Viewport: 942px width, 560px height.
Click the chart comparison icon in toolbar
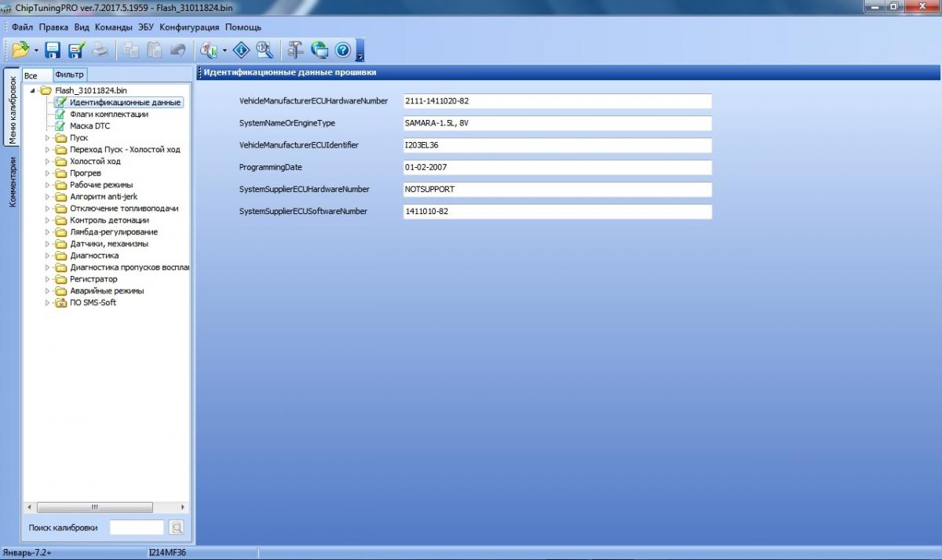pos(209,50)
